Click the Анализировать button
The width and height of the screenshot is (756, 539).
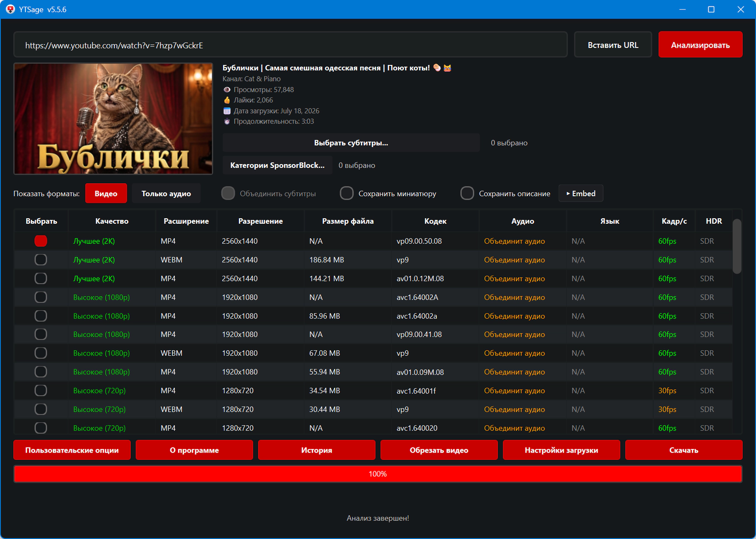[700, 45]
